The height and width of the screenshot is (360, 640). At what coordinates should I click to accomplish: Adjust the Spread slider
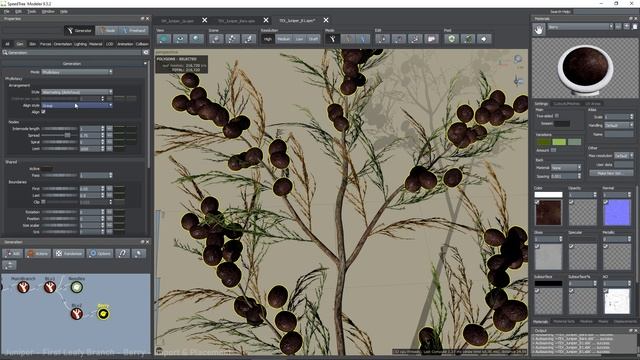coord(59,135)
